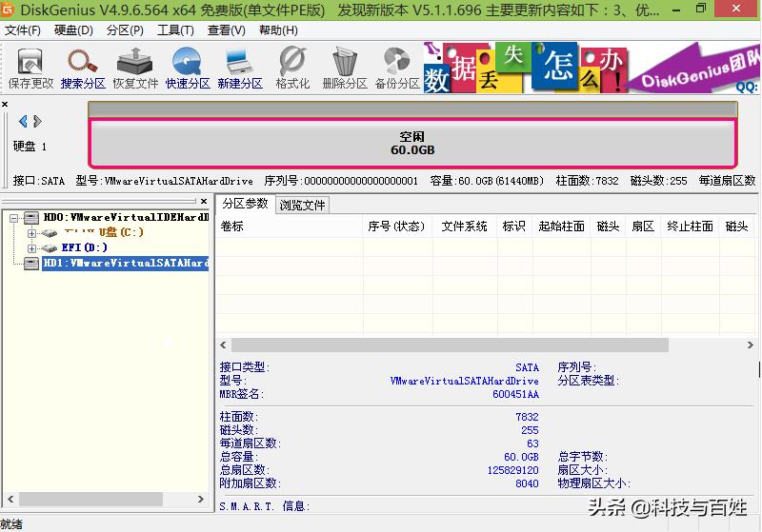The width and height of the screenshot is (762, 532).
Task: Click the 附加扇区数 value 8040
Action: (x=527, y=483)
